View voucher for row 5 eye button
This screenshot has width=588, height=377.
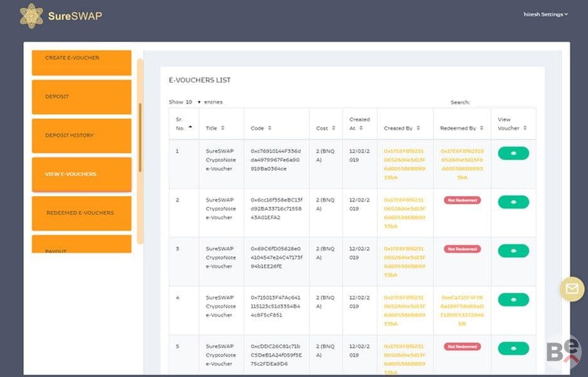click(513, 349)
